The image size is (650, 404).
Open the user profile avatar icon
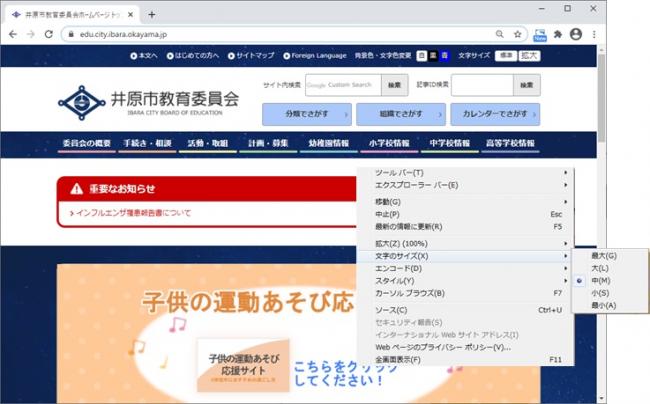click(x=576, y=34)
